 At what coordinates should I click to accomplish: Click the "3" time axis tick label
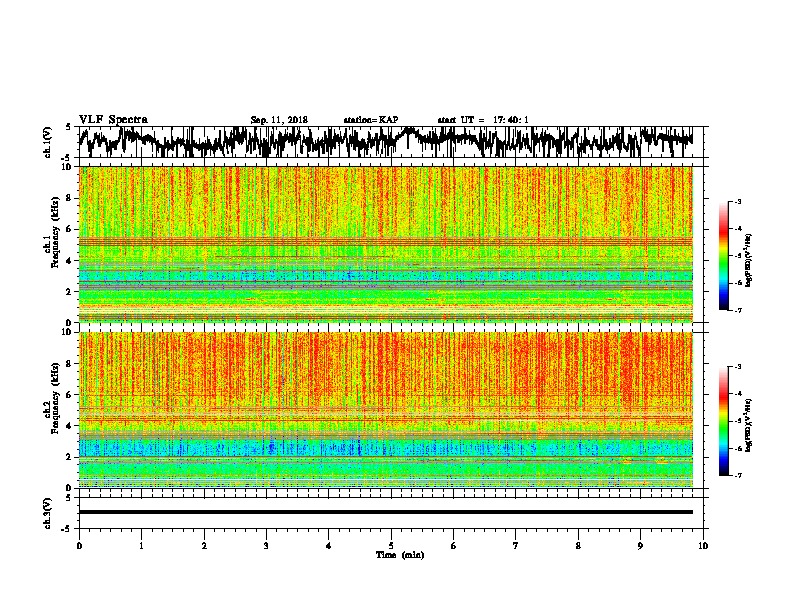pyautogui.click(x=266, y=546)
